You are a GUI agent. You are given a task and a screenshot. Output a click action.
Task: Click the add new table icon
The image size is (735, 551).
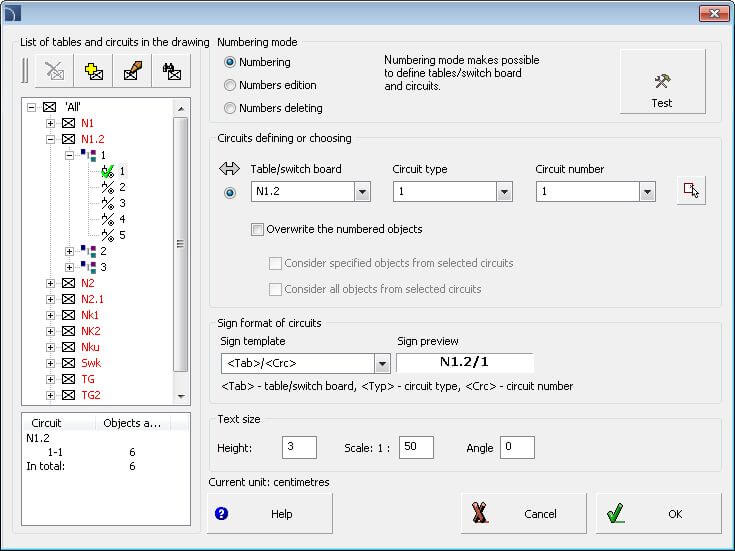click(x=93, y=72)
